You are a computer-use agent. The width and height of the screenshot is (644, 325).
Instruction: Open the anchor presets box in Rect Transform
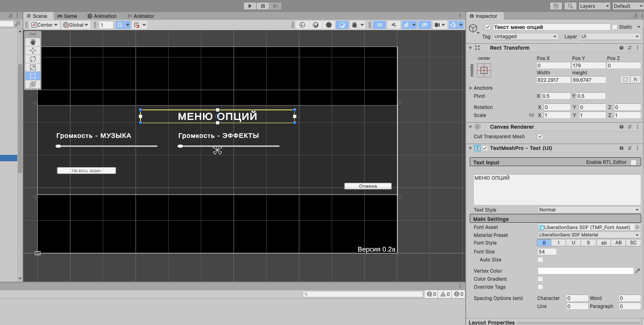[484, 71]
